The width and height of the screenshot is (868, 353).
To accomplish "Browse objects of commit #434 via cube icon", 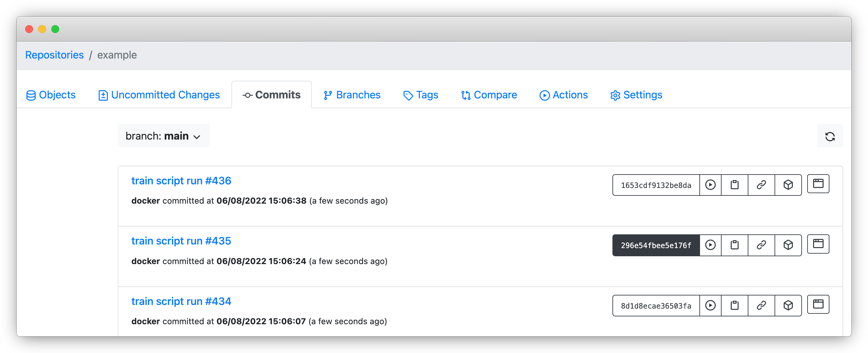I will click(788, 306).
